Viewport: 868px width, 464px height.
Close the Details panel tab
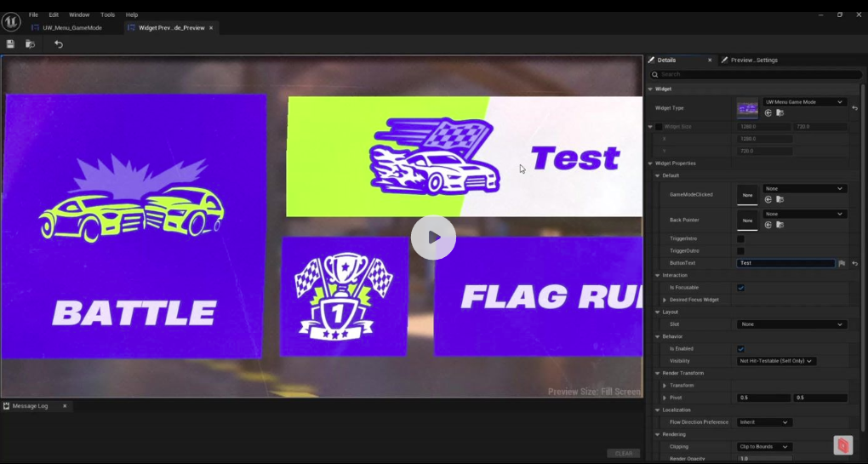click(710, 60)
